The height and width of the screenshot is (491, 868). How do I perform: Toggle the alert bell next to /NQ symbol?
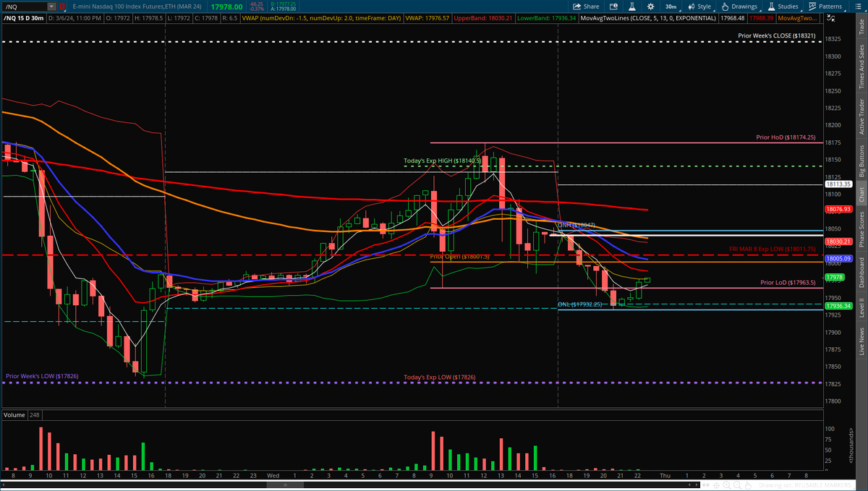click(62, 6)
